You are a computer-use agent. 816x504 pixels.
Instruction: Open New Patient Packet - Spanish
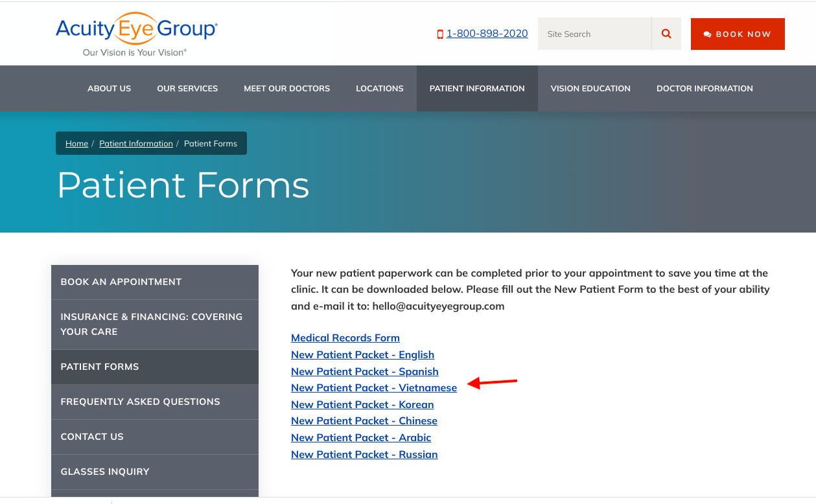coord(365,371)
